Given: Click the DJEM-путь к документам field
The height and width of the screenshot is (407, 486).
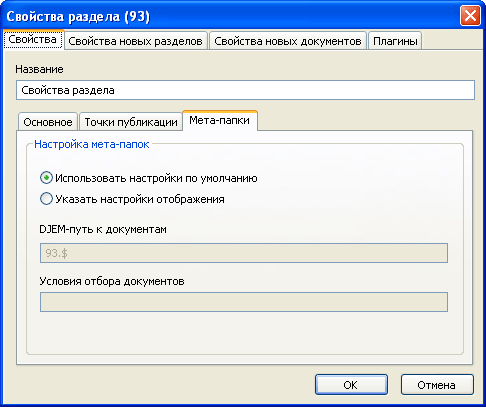Looking at the screenshot, I should pos(244,253).
